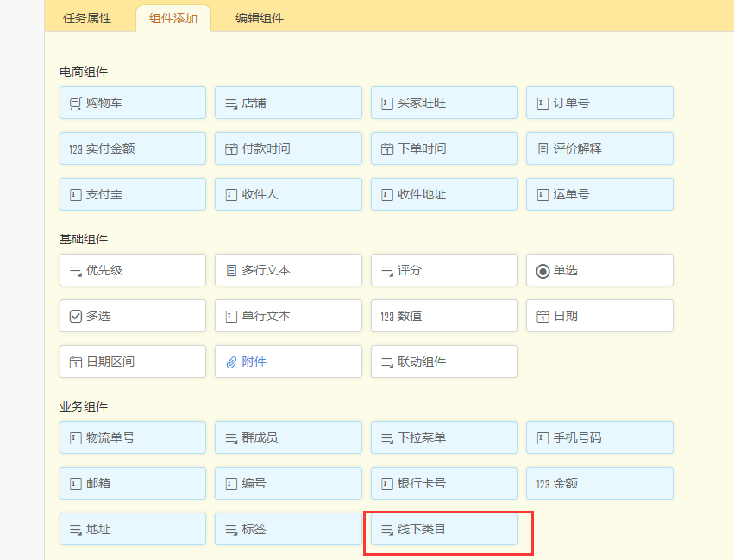Add the 联动组件 cascading component
The height and width of the screenshot is (560, 734).
444,362
